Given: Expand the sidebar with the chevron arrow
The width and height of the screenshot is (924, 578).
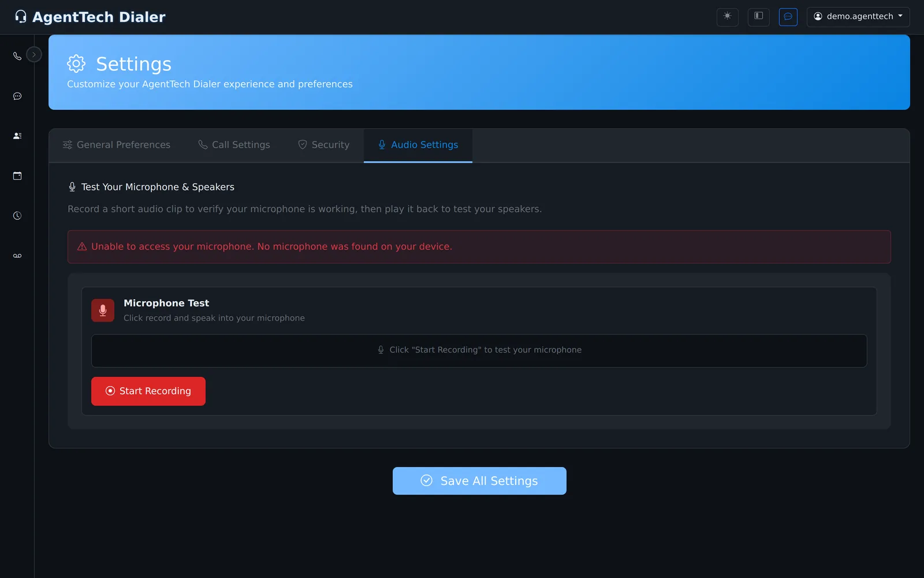Looking at the screenshot, I should 34,55.
